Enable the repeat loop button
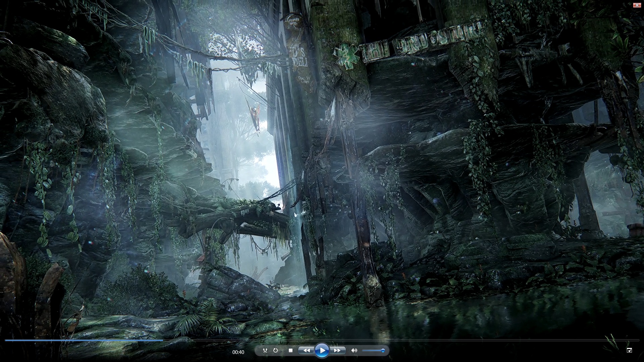 click(x=275, y=350)
